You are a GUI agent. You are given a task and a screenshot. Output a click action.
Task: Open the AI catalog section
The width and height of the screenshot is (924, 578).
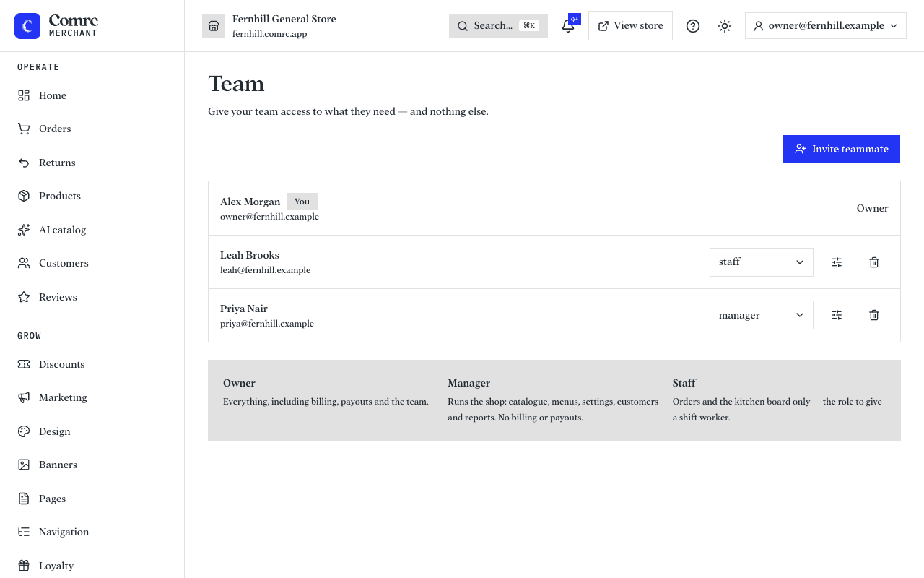(x=92, y=230)
